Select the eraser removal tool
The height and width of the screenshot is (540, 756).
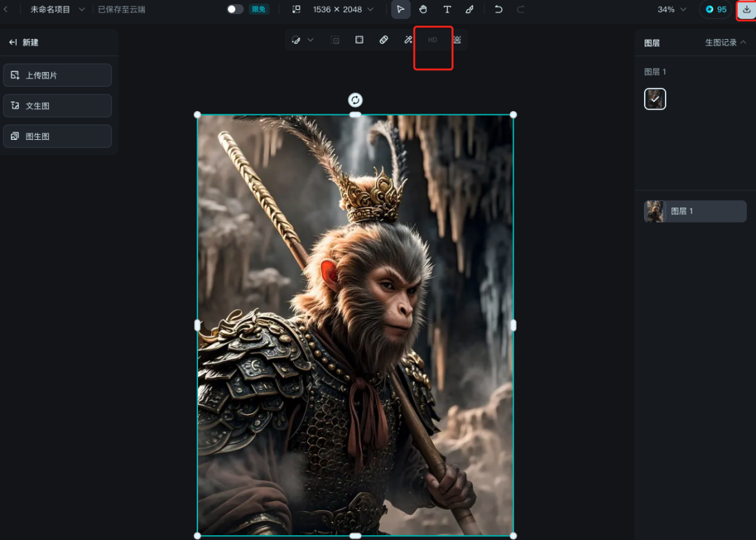[x=384, y=40]
